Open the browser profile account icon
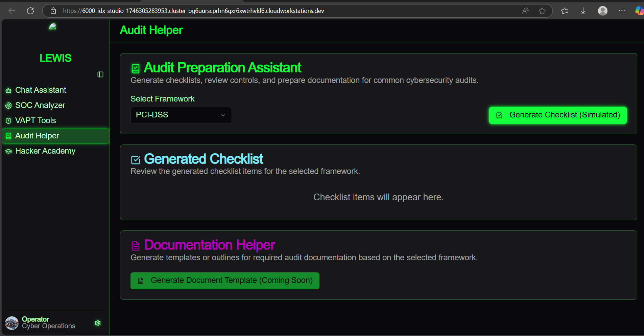 (602, 11)
